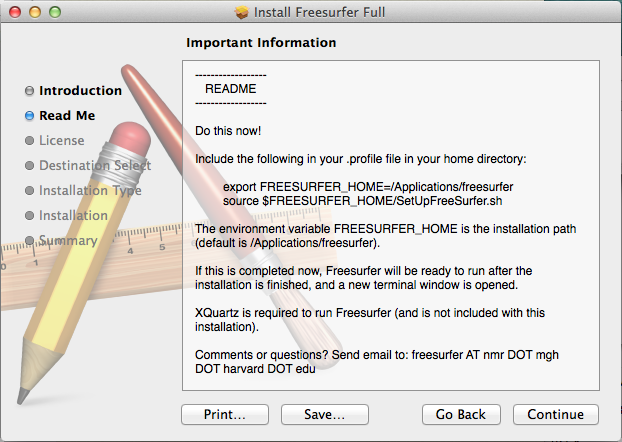Click the yellow minimize window button

pyautogui.click(x=33, y=12)
